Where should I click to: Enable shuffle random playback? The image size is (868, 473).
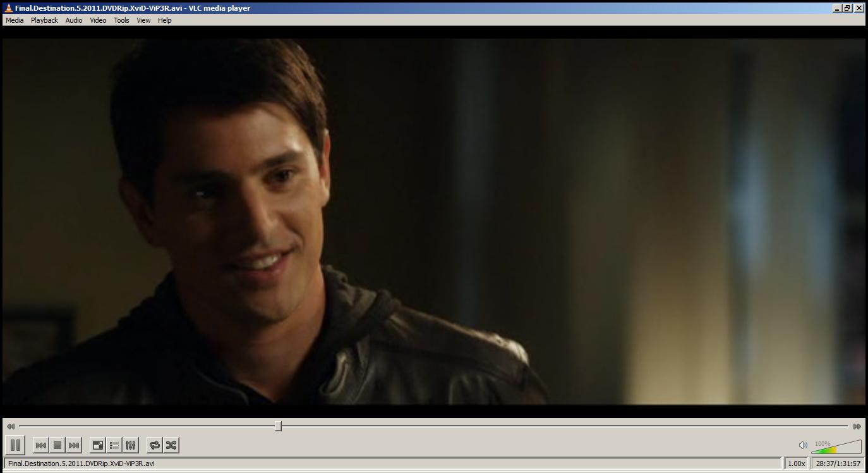pyautogui.click(x=171, y=445)
